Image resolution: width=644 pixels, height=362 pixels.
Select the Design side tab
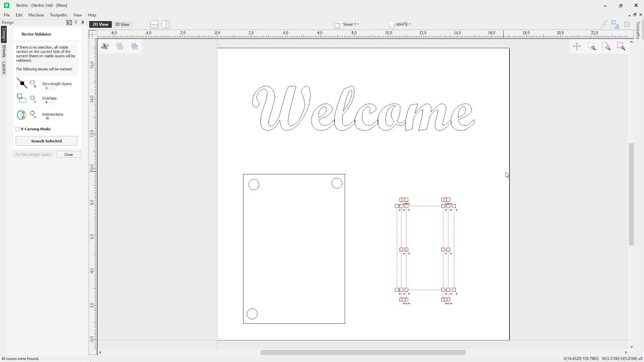coord(4,34)
